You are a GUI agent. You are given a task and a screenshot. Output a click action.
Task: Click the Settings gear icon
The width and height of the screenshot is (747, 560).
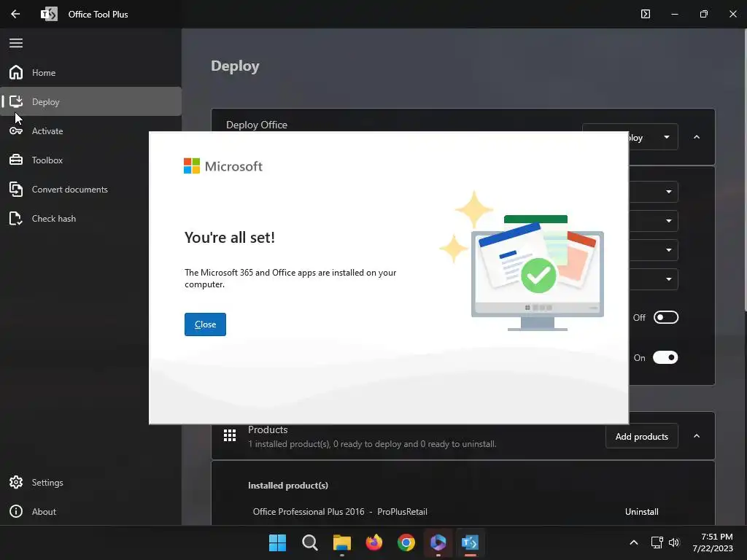coord(16,483)
